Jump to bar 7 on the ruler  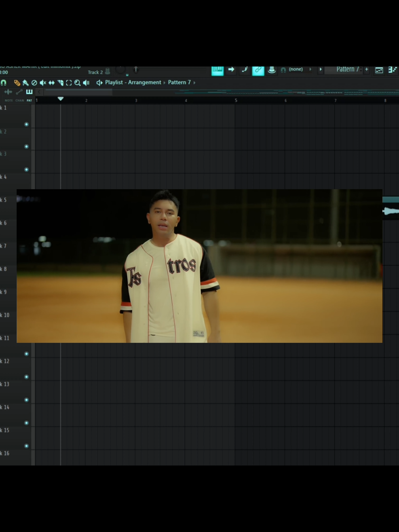point(335,101)
